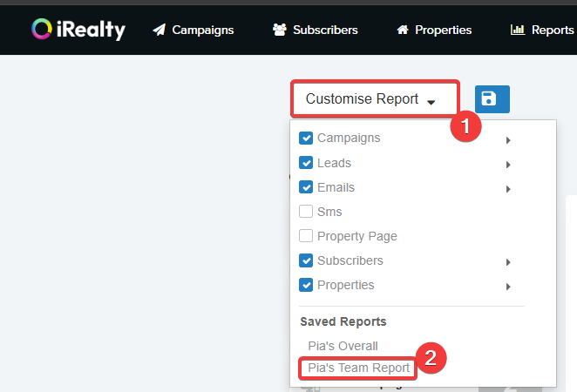Click the iRealty logo icon
The image size is (577, 392).
click(x=41, y=30)
